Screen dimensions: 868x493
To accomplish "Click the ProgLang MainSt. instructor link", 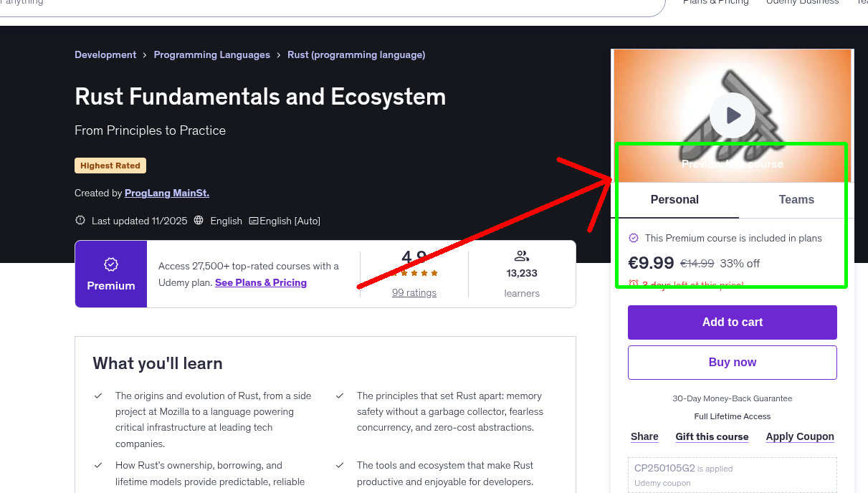I will [x=166, y=193].
